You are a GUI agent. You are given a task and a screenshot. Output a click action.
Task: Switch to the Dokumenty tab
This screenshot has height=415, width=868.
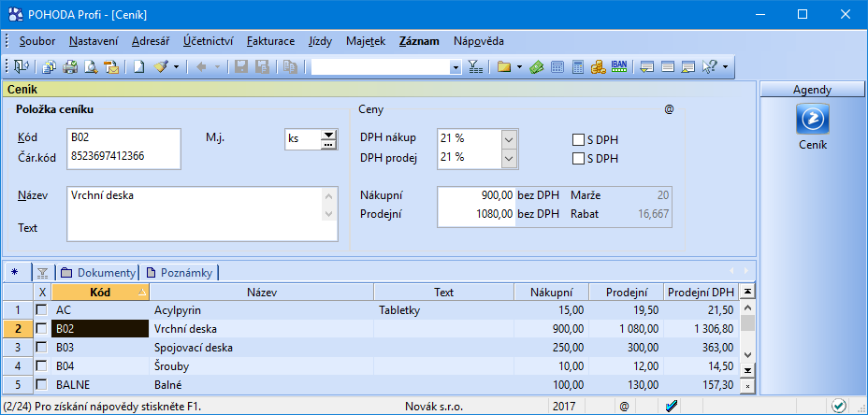pyautogui.click(x=98, y=272)
